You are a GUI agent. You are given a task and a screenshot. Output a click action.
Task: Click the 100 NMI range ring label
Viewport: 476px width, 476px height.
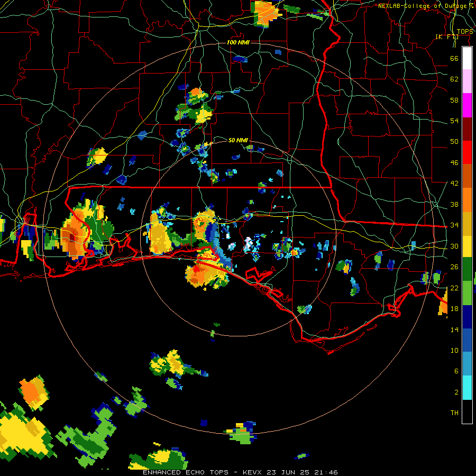pos(239,42)
